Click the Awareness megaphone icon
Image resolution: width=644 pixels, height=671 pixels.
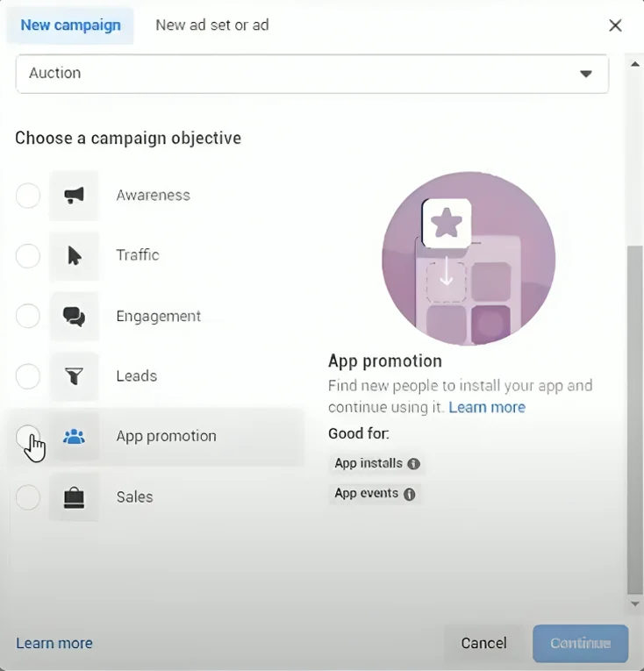pyautogui.click(x=74, y=196)
